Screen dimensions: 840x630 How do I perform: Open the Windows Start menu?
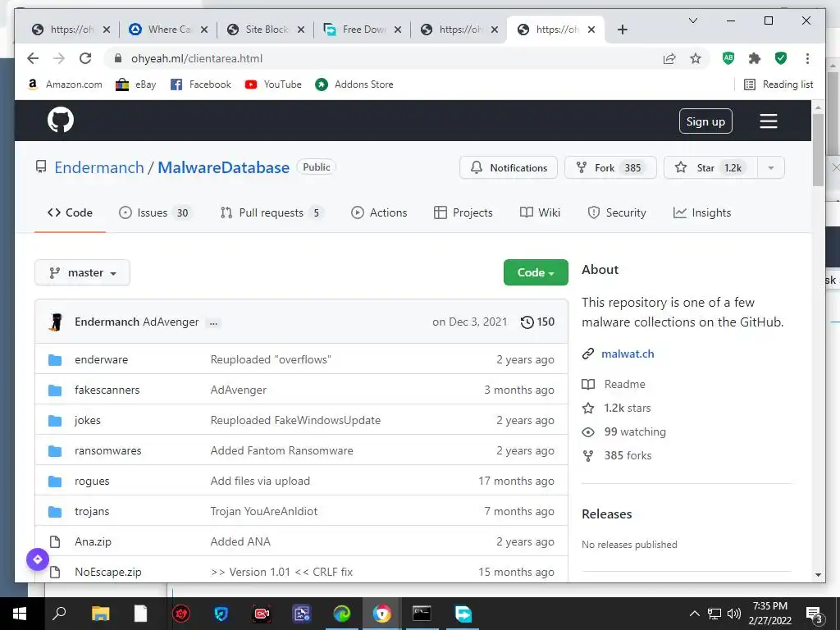tap(20, 614)
